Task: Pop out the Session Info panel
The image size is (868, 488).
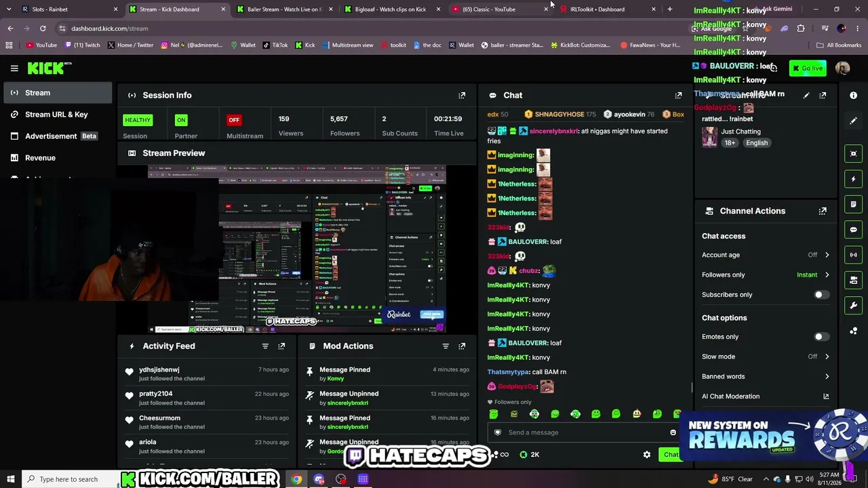Action: point(462,96)
